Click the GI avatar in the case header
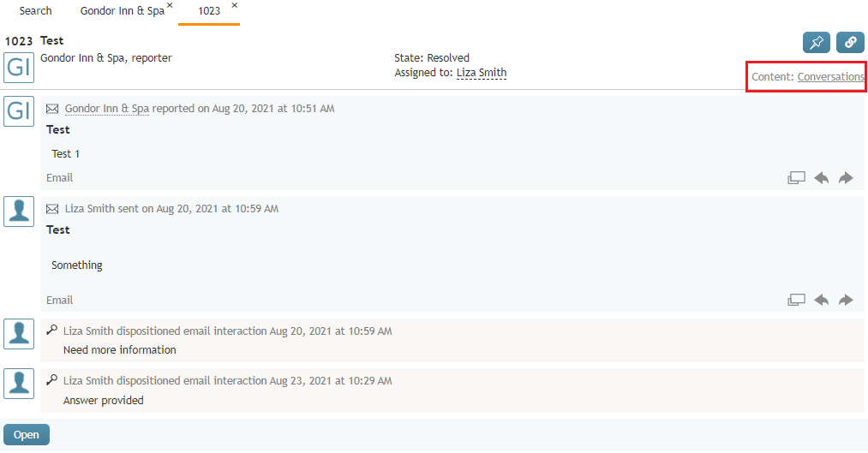This screenshot has height=453, width=868. pos(19,68)
